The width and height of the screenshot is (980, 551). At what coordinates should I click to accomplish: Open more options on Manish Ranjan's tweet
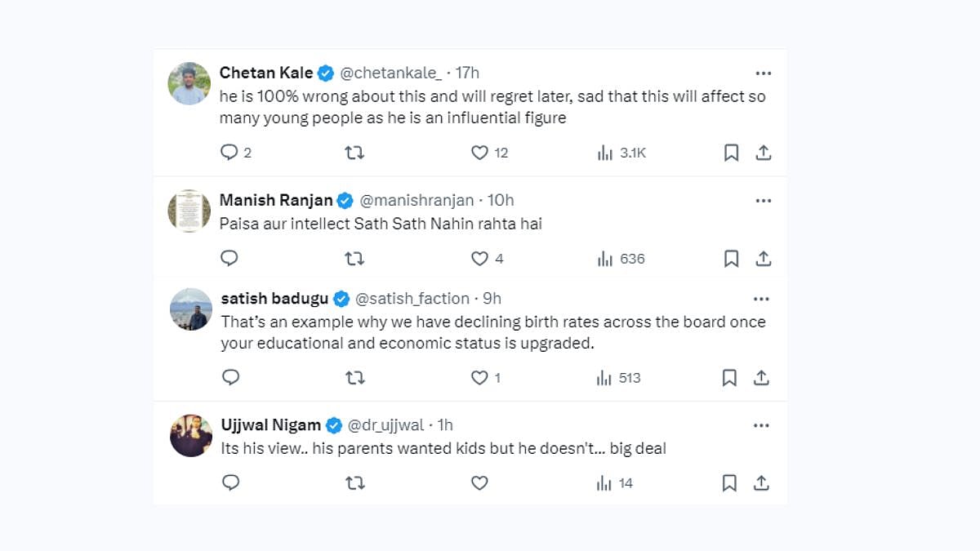pyautogui.click(x=763, y=201)
